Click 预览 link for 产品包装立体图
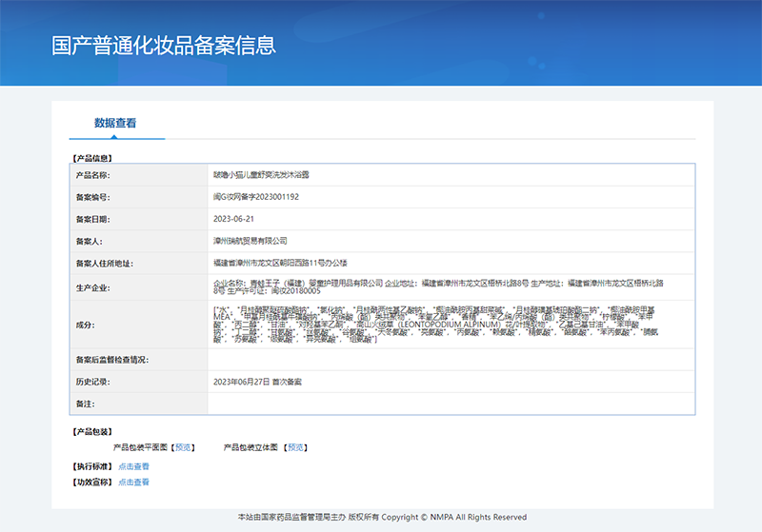This screenshot has height=532, width=762. (x=296, y=447)
